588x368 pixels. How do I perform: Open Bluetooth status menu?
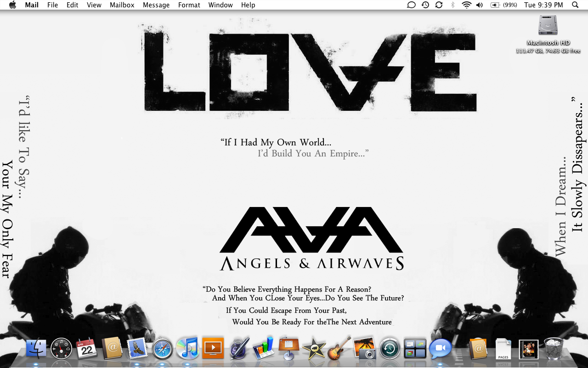(452, 5)
